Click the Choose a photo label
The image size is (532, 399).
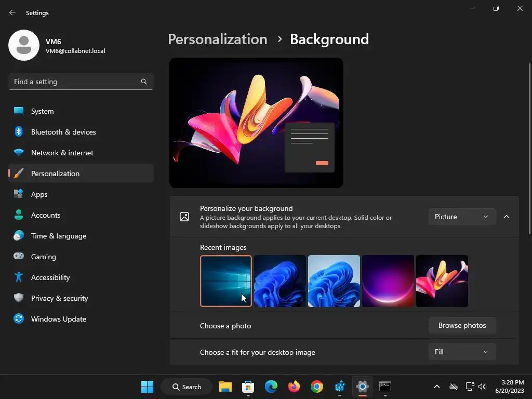225,326
